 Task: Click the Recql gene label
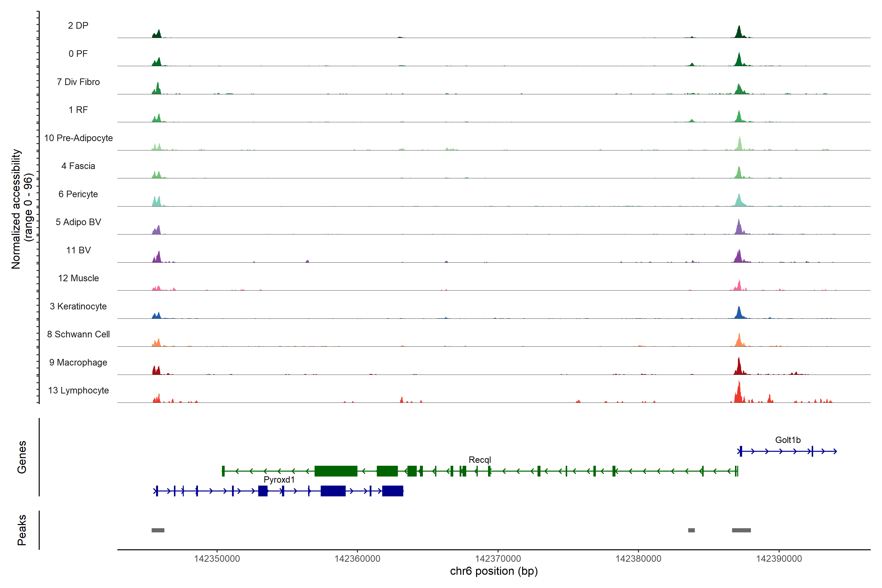tap(480, 460)
